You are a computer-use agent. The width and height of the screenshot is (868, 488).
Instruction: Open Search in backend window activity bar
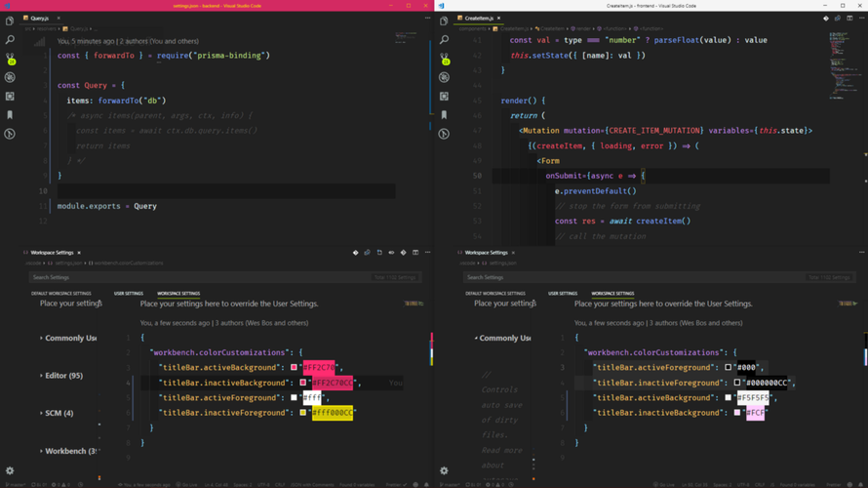click(10, 40)
